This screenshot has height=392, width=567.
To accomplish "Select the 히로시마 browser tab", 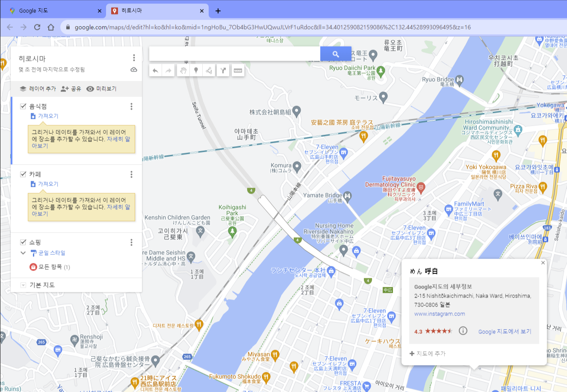I will pos(157,11).
